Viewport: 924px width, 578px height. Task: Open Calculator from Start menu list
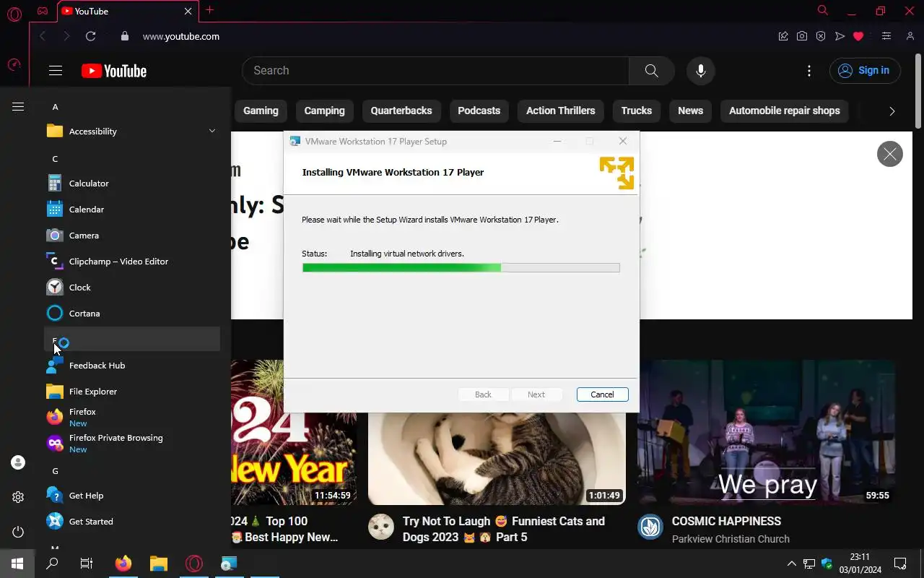[x=132, y=184]
